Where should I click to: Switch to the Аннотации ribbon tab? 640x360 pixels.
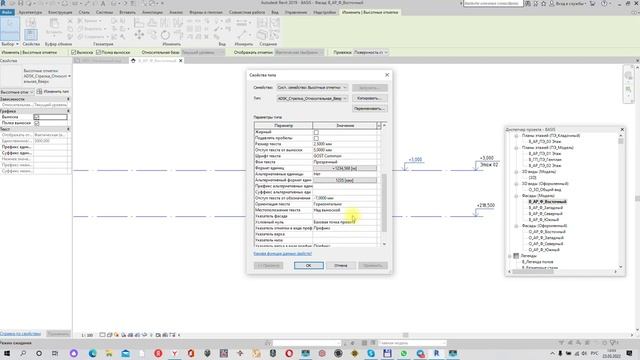tap(152, 12)
